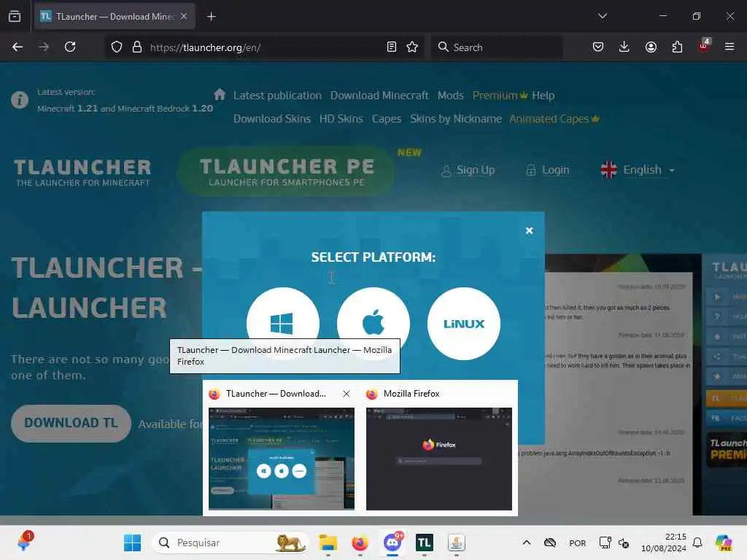The width and height of the screenshot is (747, 560).
Task: Open Windows Start menu
Action: click(x=133, y=542)
